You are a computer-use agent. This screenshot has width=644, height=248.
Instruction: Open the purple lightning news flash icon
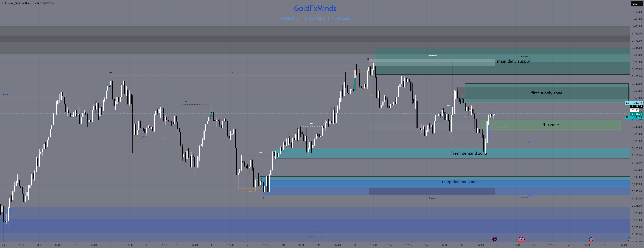point(495,239)
